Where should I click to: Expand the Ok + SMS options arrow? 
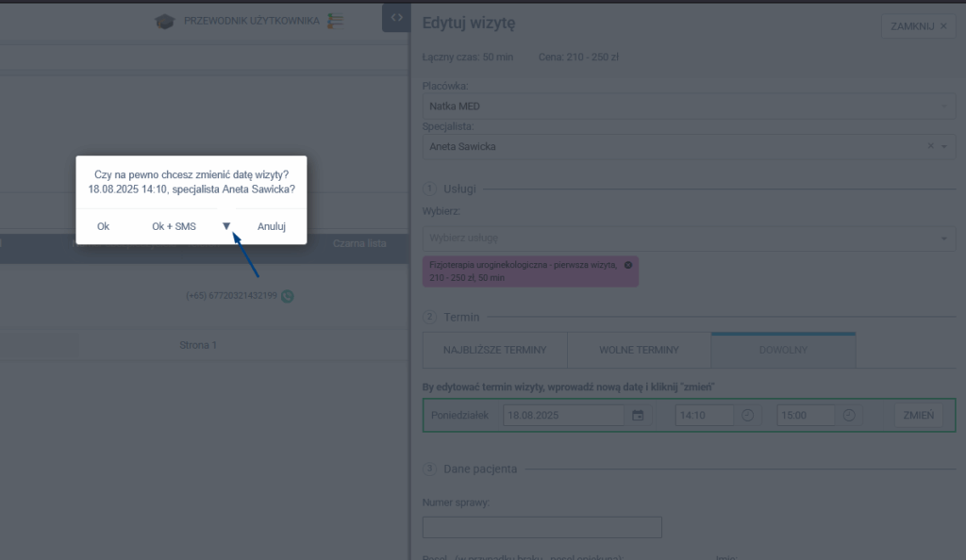[226, 226]
